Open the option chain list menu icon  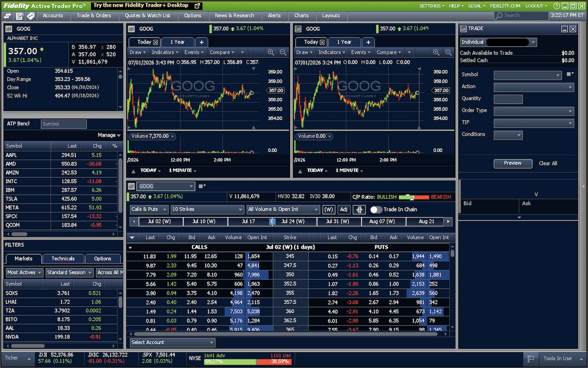pos(202,186)
